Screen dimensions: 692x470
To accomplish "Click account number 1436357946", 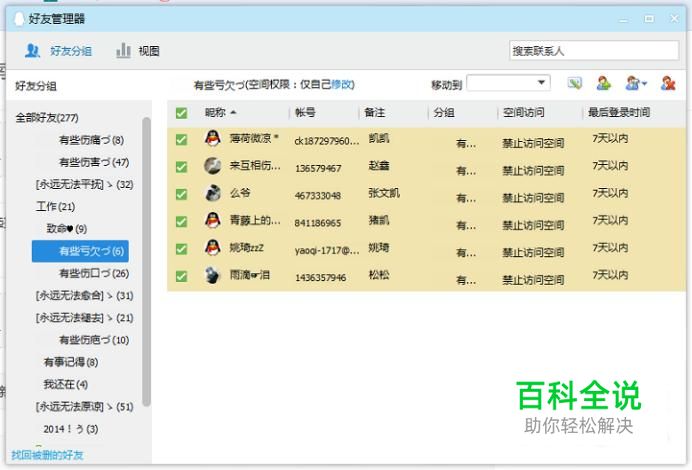I will point(321,278).
